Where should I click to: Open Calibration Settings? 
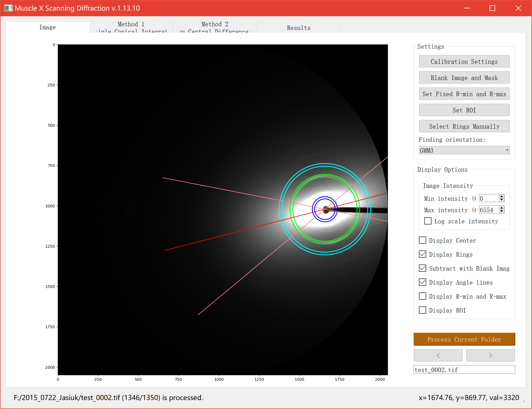(464, 62)
